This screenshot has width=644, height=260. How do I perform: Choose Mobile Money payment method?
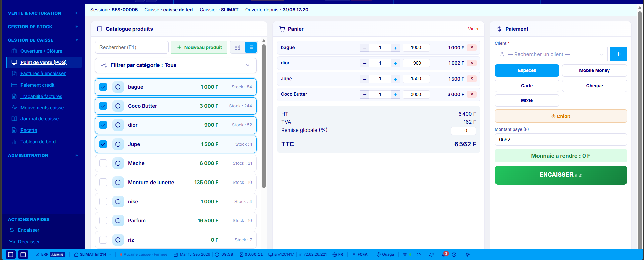pos(594,71)
